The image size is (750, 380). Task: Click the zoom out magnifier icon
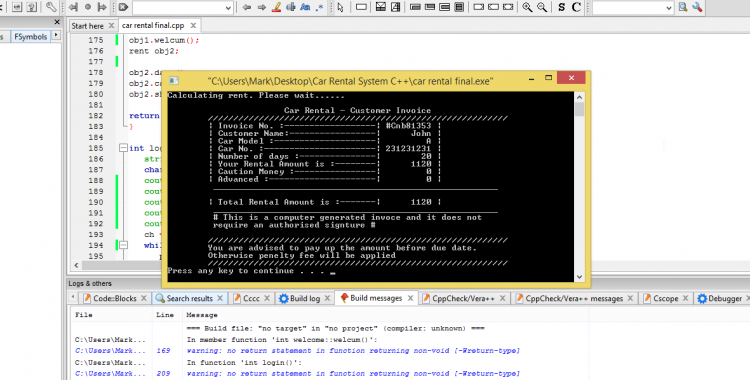coord(542,7)
